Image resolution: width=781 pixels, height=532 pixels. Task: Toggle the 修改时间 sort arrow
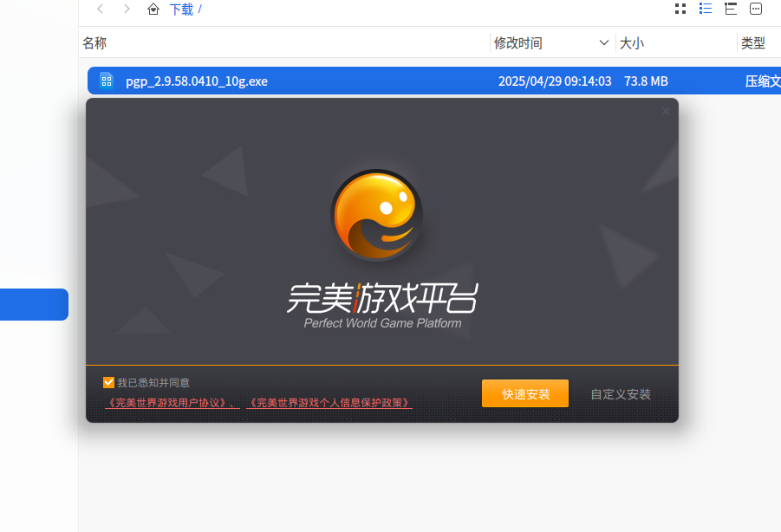tap(603, 42)
